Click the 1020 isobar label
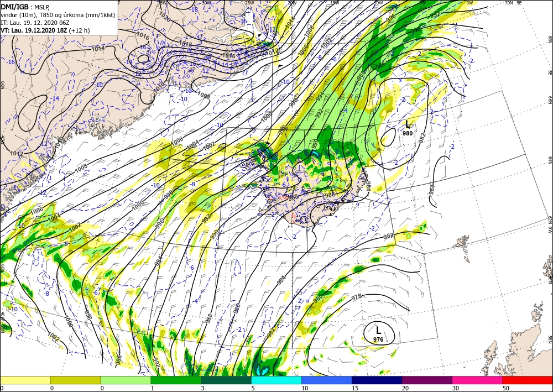This screenshot has height=392, width=553. [x=164, y=16]
